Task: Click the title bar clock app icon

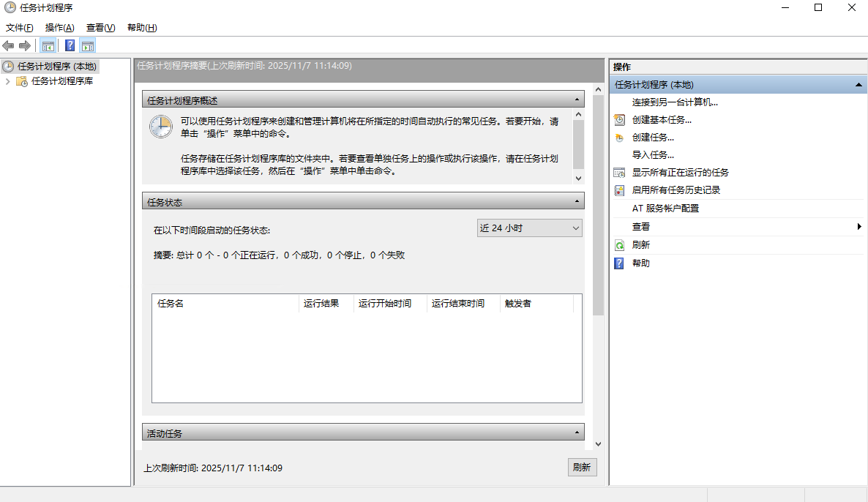Action: [x=10, y=8]
